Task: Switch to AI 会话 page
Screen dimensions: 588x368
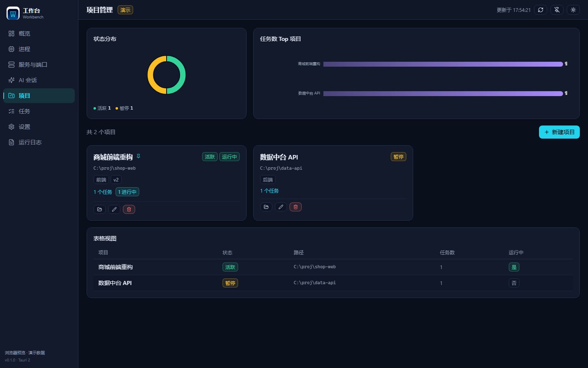Action: [39, 80]
